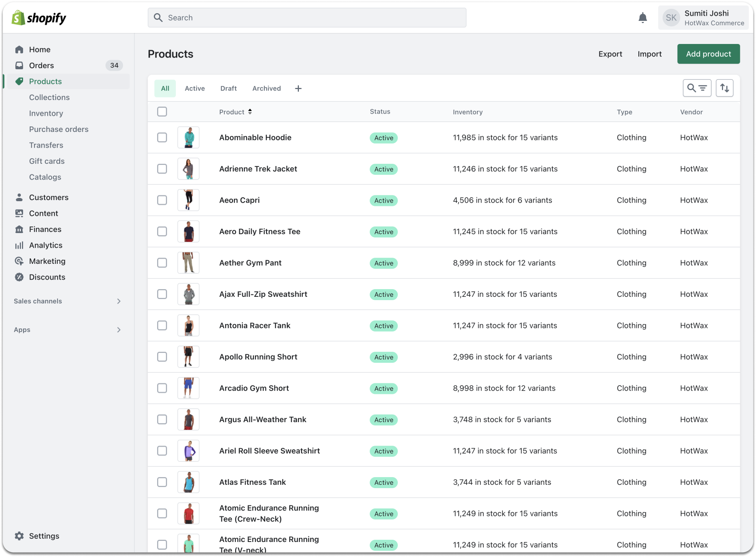Click the Content icon in sidebar
Image resolution: width=756 pixels, height=557 pixels.
[19, 213]
